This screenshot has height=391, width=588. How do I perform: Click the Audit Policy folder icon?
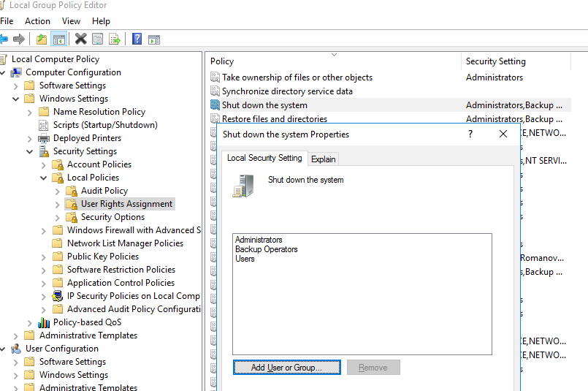pos(72,191)
